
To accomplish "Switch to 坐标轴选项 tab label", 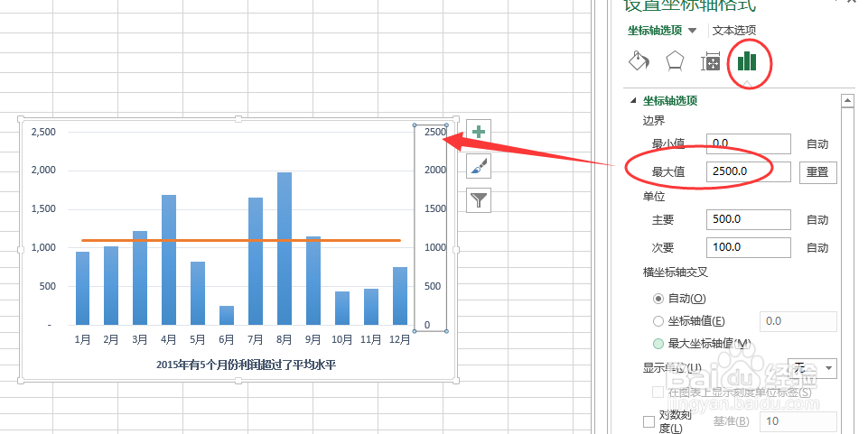I will (x=655, y=31).
